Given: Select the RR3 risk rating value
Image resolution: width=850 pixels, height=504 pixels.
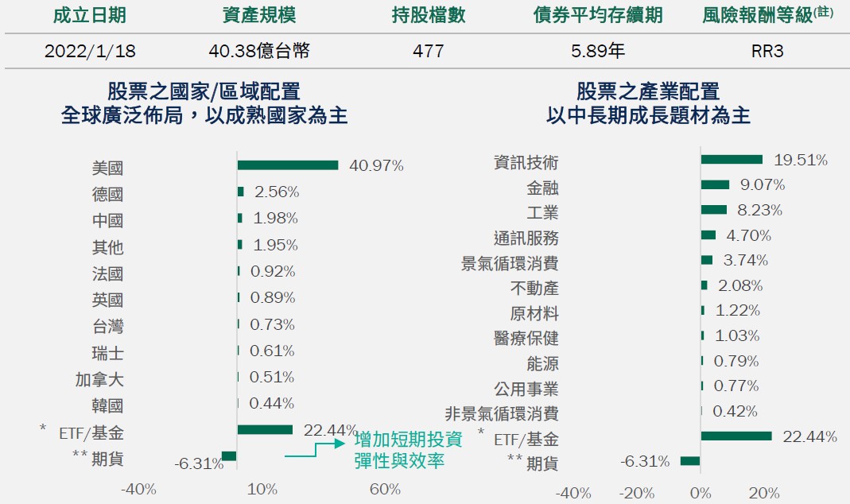Looking at the screenshot, I should 767,52.
